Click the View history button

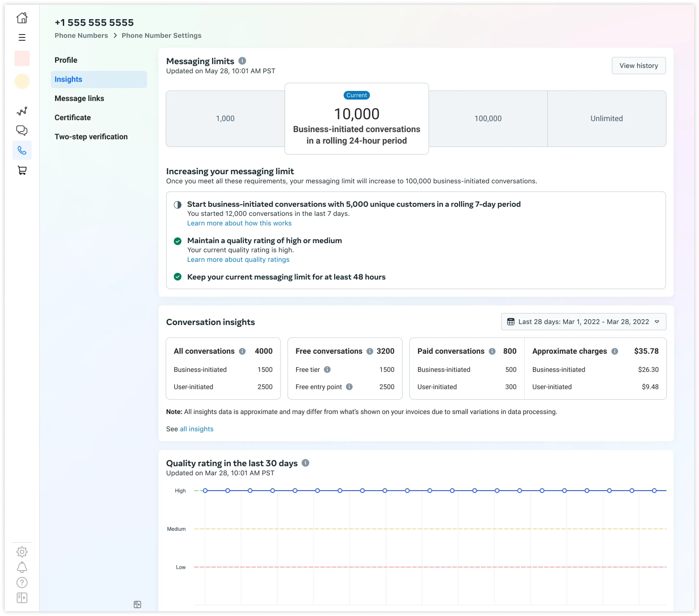[x=638, y=66]
